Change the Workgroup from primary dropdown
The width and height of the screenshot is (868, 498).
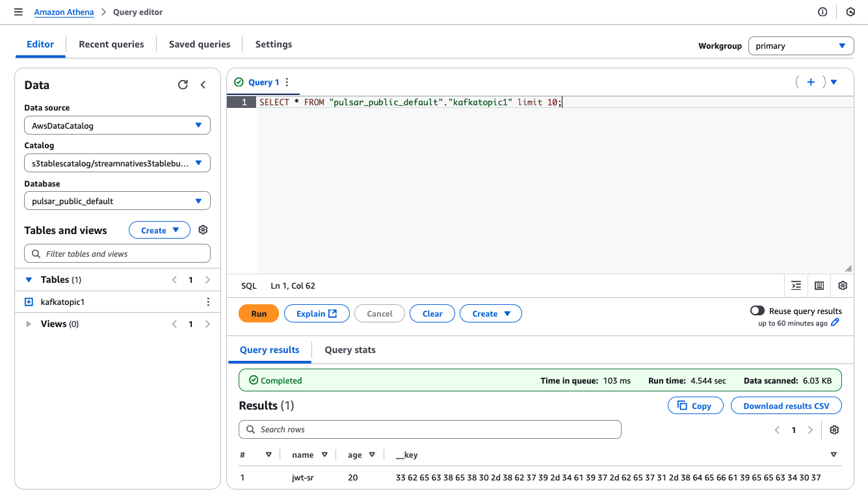[801, 46]
